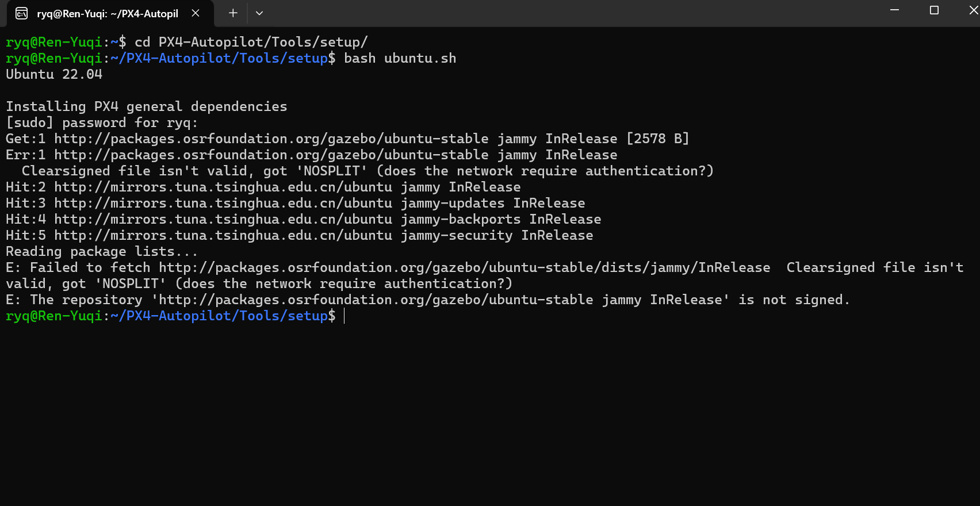The height and width of the screenshot is (506, 980).
Task: Click the '[sudo] password for ryq:' line
Action: coord(102,122)
